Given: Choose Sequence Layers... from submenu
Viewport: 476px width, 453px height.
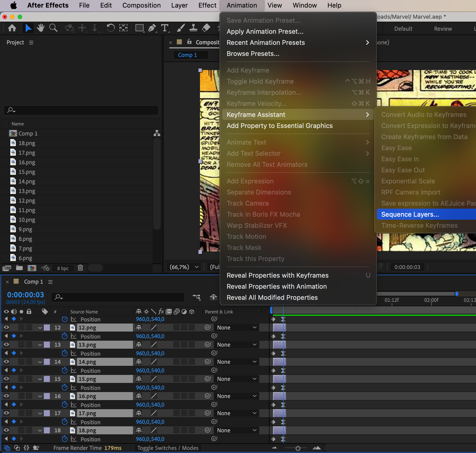Looking at the screenshot, I should (410, 214).
